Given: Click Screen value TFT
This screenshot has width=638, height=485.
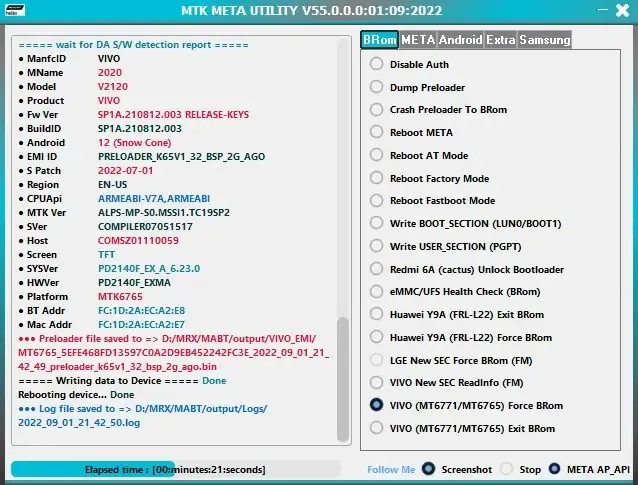Looking at the screenshot, I should [x=106, y=255].
